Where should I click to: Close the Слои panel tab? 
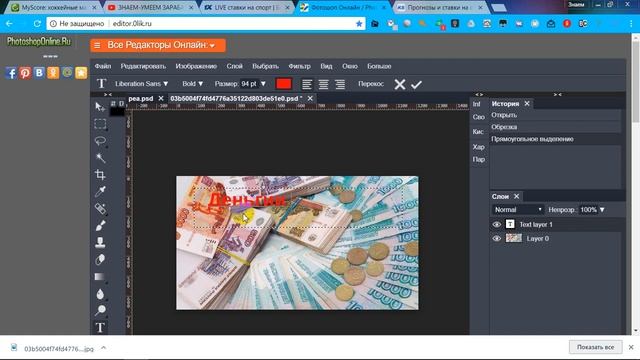[x=516, y=196]
